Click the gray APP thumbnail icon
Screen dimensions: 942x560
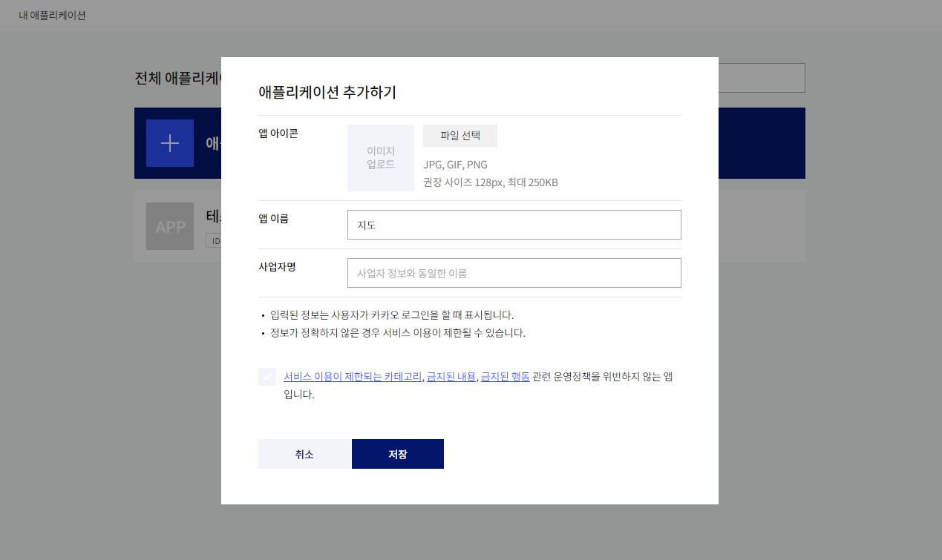tap(170, 226)
